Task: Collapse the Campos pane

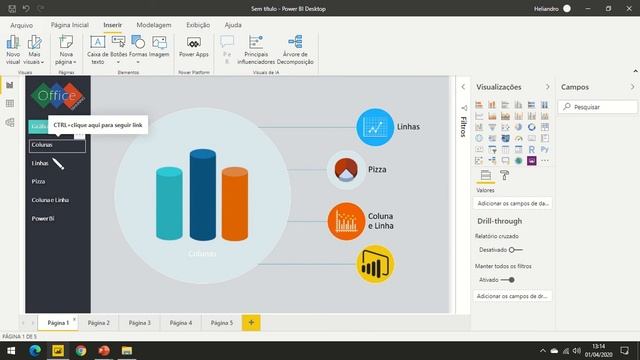Action: [632, 87]
